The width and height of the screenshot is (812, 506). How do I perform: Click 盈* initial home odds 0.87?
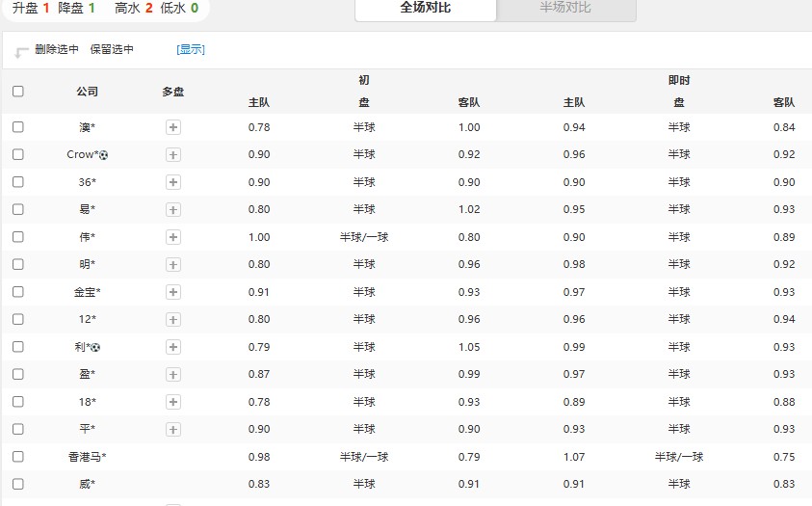(259, 374)
